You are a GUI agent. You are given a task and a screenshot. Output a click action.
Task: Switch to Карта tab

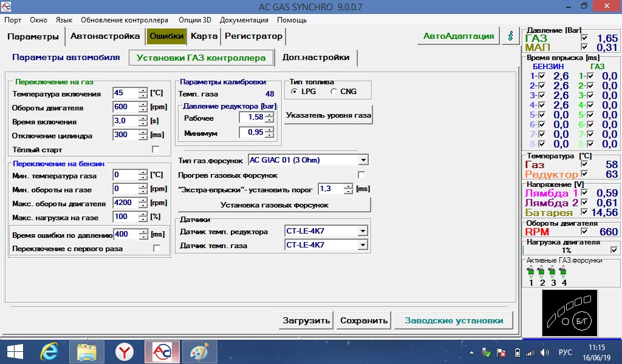pos(204,36)
